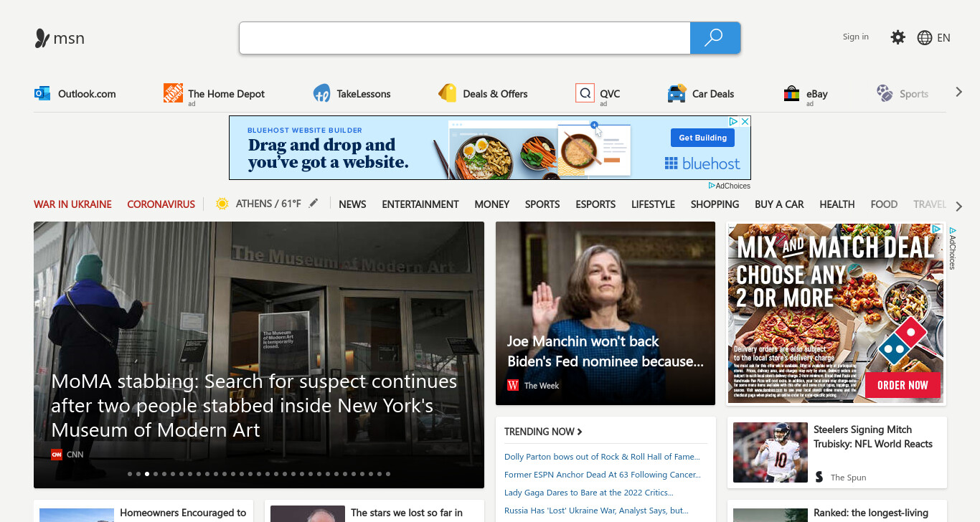The height and width of the screenshot is (522, 980).
Task: Open Russia Has 'Lost' Ukraine War link
Action: (596, 511)
